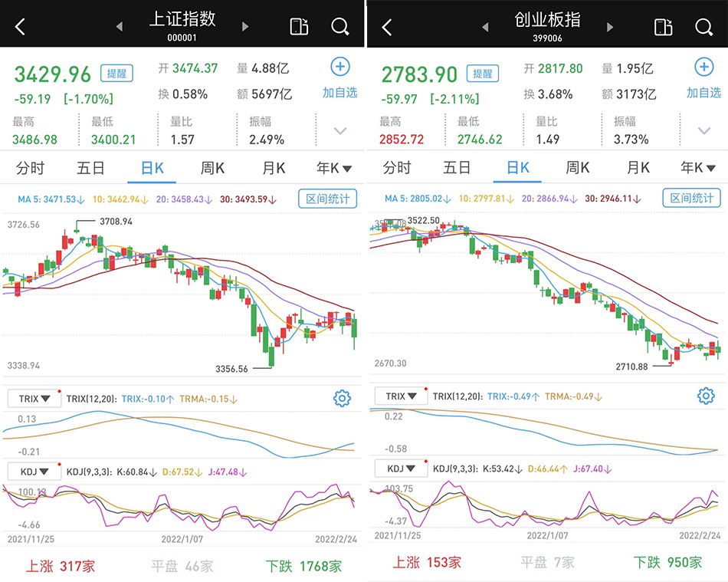Open TRIX indicator dropdown on 上证指数
This screenshot has height=582, width=728.
[34, 398]
